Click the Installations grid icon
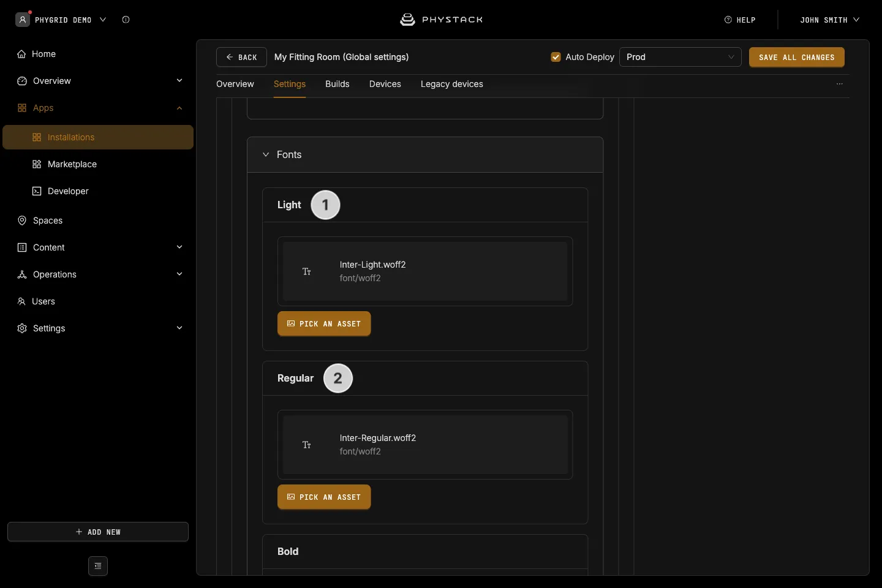882x588 pixels. pos(37,137)
